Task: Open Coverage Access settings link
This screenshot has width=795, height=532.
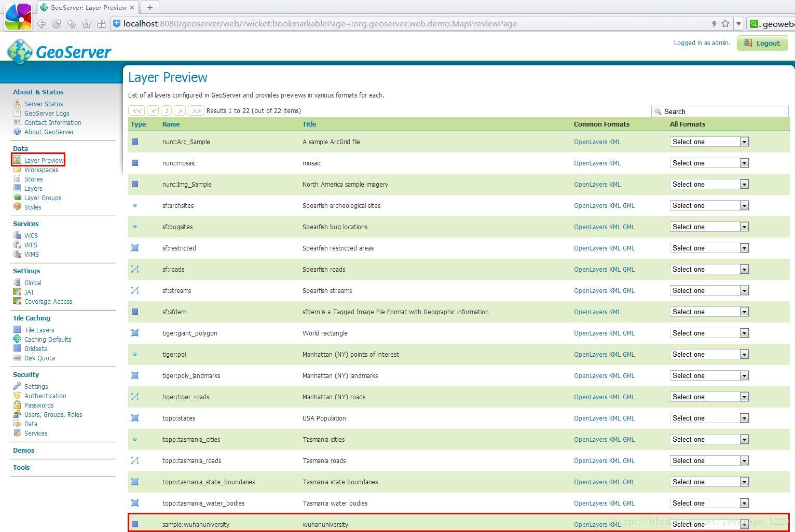Action: (48, 301)
